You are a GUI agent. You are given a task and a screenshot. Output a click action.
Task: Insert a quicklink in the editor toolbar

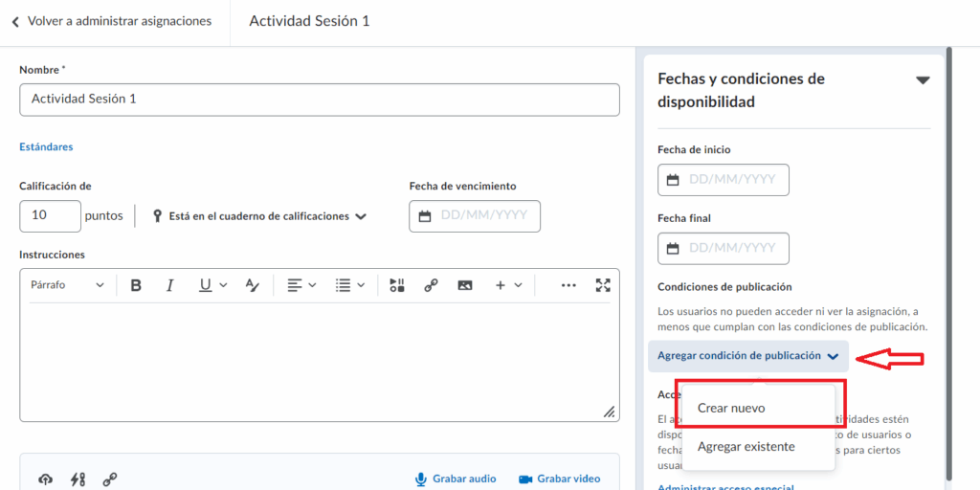[431, 285]
